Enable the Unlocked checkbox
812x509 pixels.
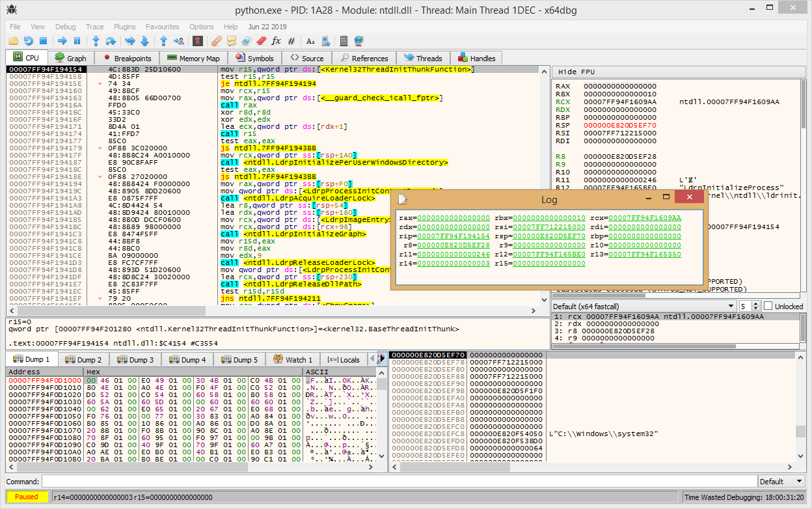[768, 306]
